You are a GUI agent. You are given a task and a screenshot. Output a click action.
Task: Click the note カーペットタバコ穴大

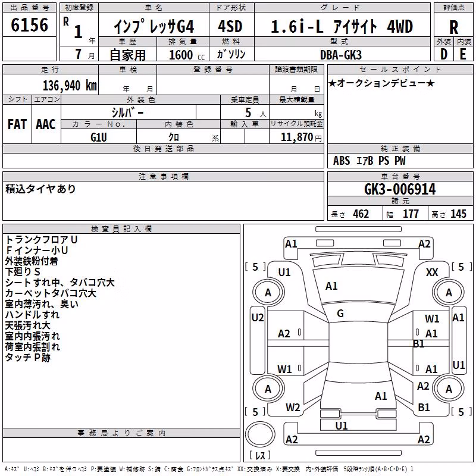coord(51,293)
